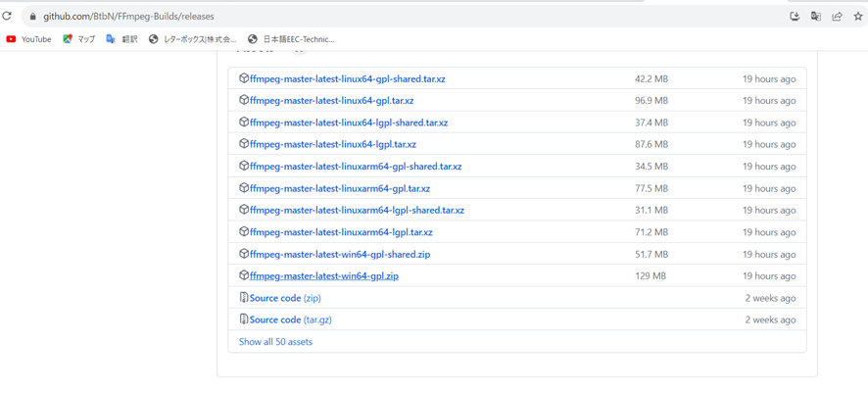Open the translate page icon

pyautogui.click(x=815, y=17)
